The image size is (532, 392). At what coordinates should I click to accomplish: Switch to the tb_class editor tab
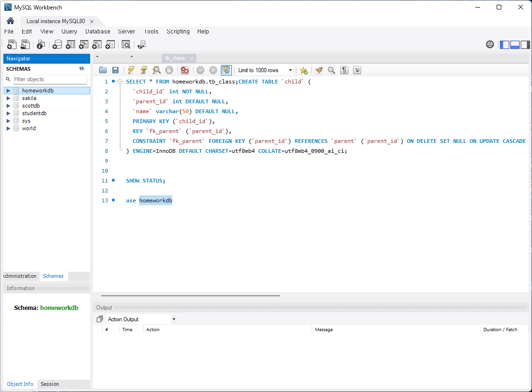(175, 58)
